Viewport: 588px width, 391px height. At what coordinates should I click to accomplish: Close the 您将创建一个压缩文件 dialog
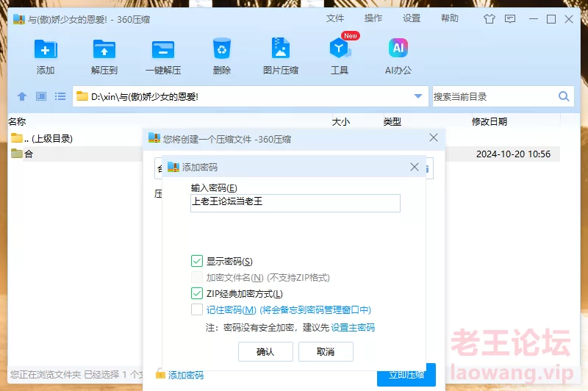click(x=434, y=137)
